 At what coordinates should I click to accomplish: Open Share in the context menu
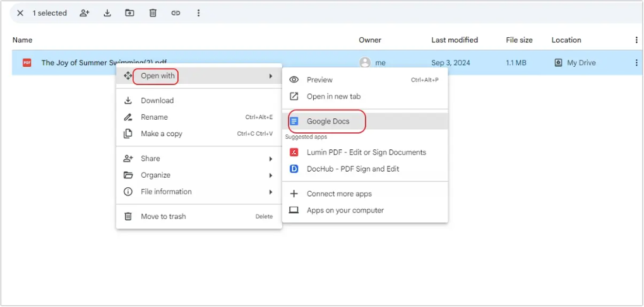point(199,159)
